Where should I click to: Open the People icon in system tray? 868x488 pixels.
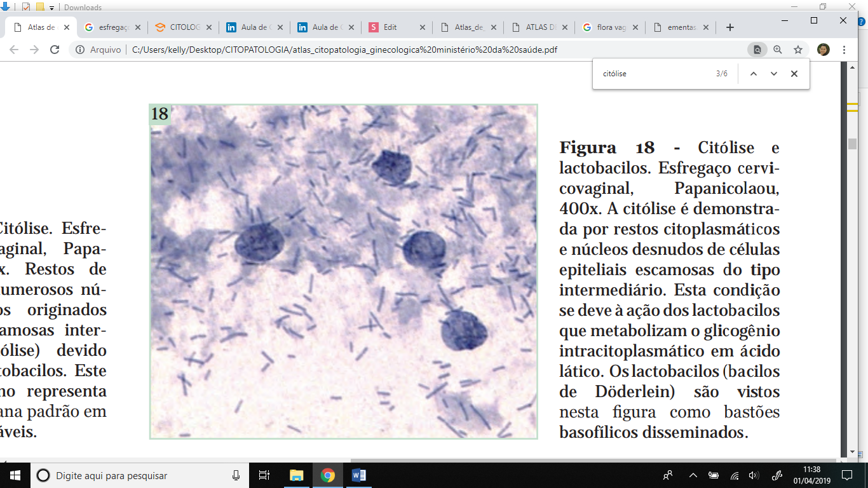coord(668,475)
